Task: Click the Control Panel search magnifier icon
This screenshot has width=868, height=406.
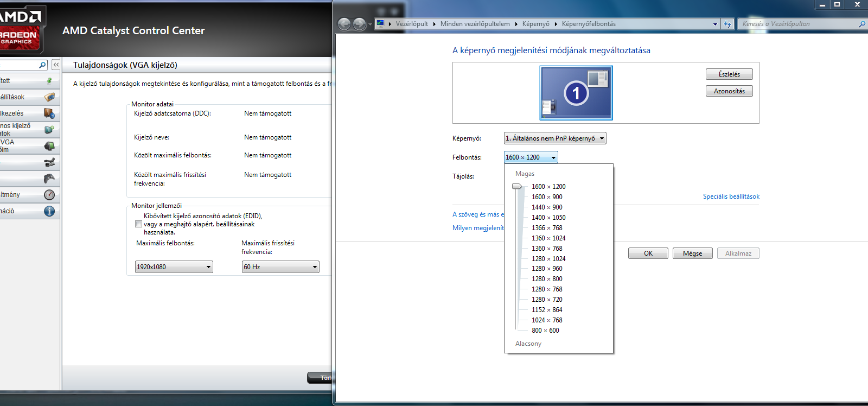Action: click(862, 24)
